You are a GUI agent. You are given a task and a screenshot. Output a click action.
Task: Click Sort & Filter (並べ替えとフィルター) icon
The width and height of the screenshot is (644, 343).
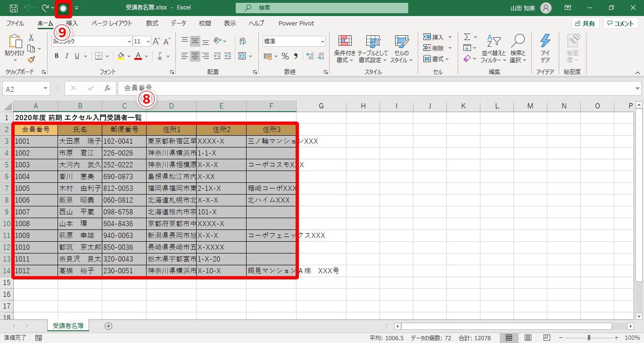(x=493, y=49)
